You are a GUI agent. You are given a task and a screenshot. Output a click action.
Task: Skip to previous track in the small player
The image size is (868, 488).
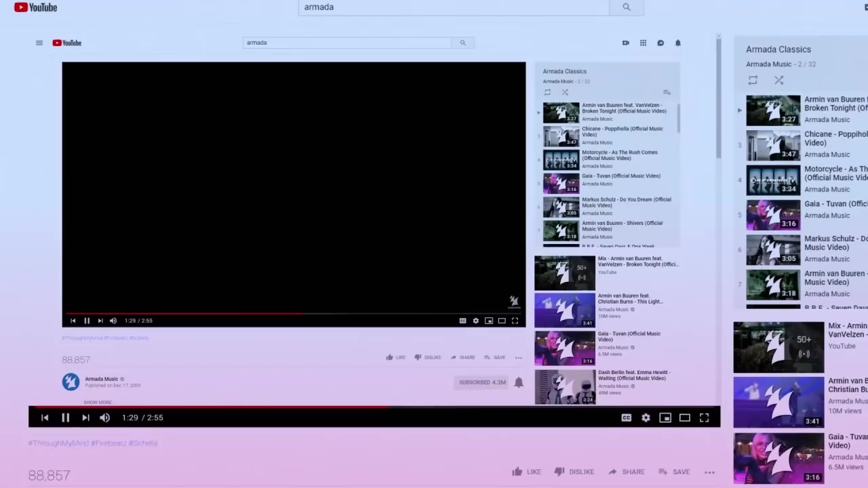(73, 321)
